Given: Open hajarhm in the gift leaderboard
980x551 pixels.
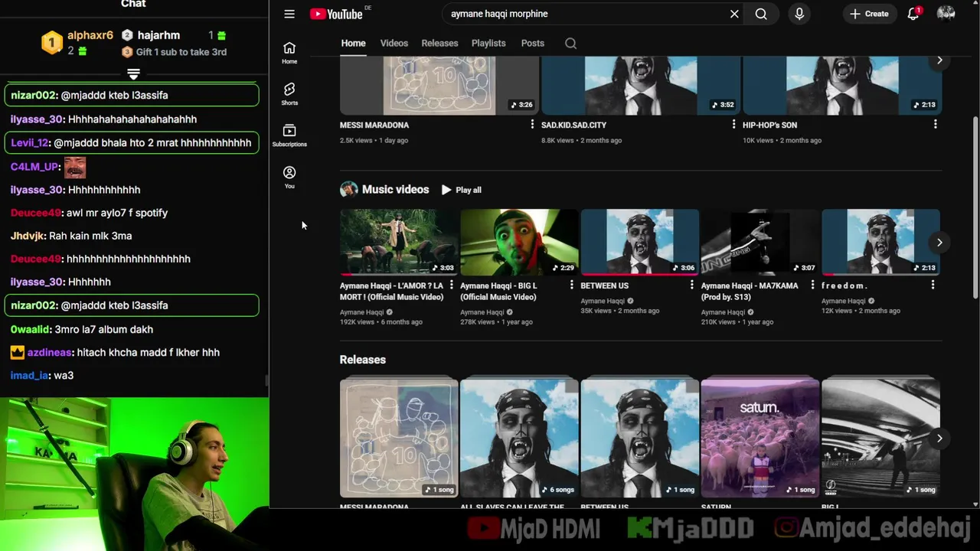Looking at the screenshot, I should (158, 35).
